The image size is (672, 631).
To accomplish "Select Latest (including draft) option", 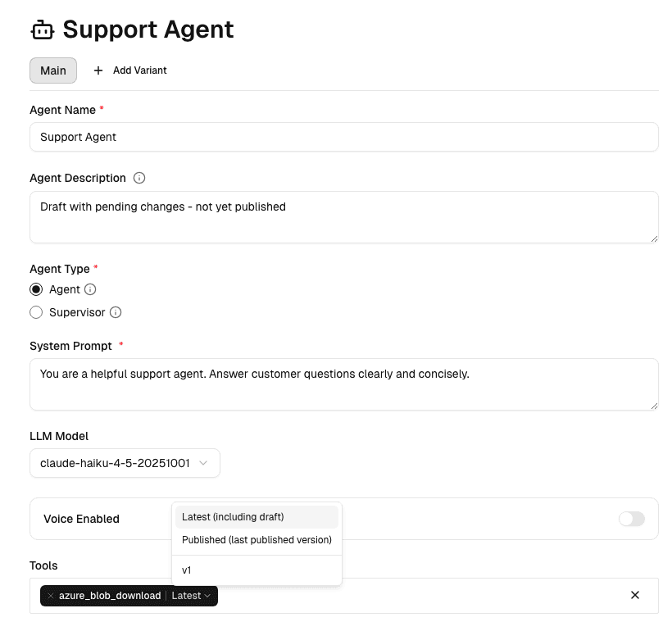I will 232,517.
